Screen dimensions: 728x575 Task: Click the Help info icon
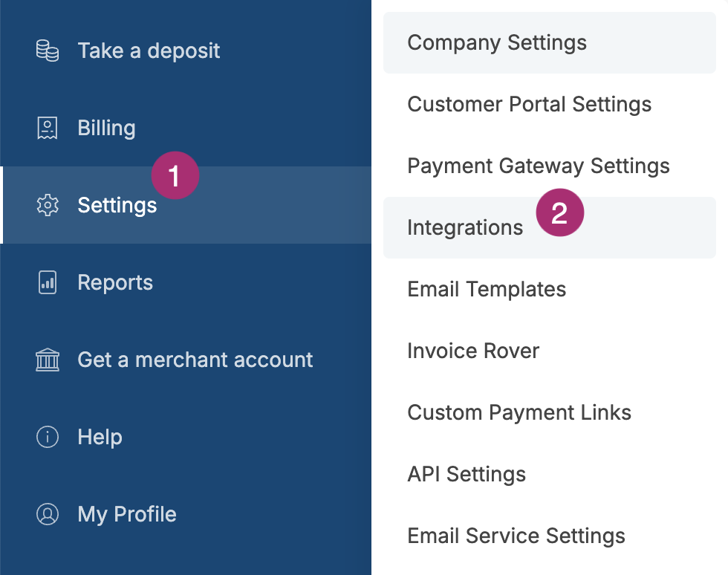click(x=47, y=437)
